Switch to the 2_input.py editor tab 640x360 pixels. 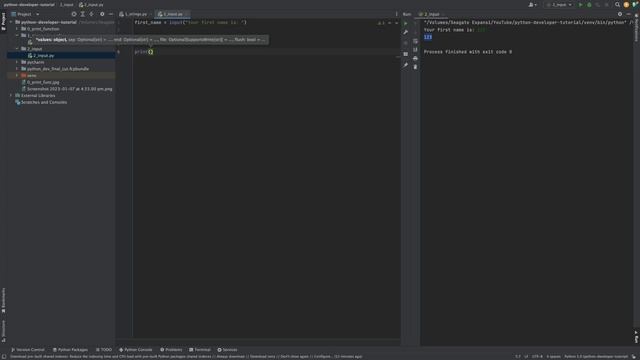click(x=171, y=14)
